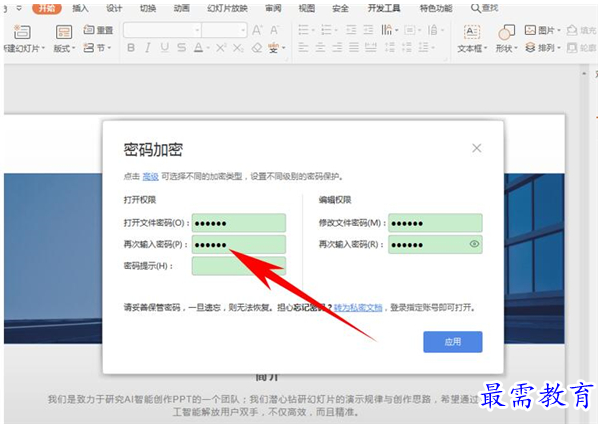Viewport: 602px width, 427px height.
Task: Open the font name combo box
Action: pyautogui.click(x=162, y=30)
